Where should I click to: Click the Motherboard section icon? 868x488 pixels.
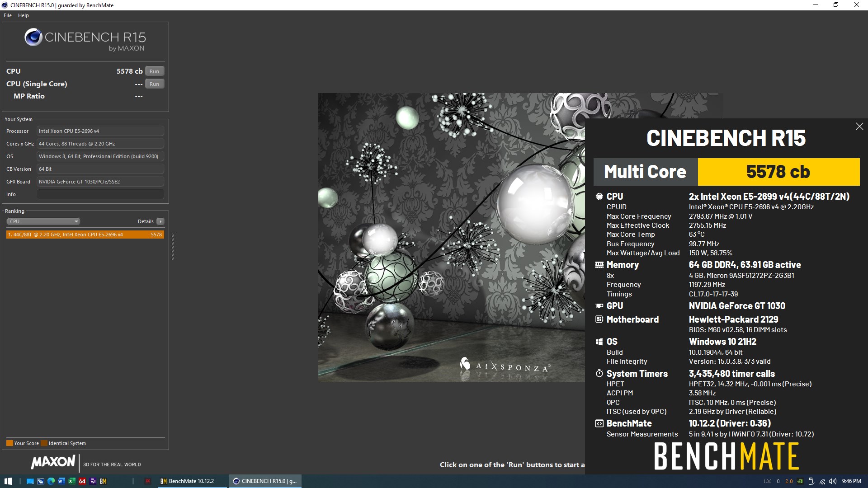[x=599, y=319]
